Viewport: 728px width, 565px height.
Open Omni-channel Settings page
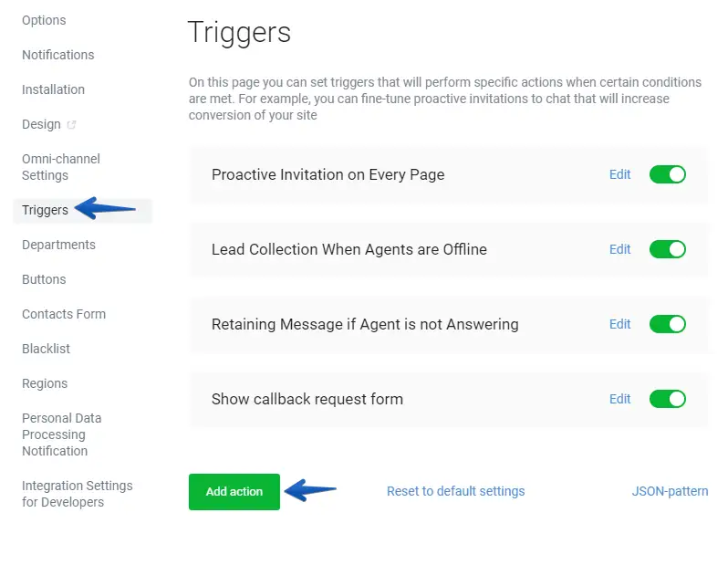(x=60, y=167)
